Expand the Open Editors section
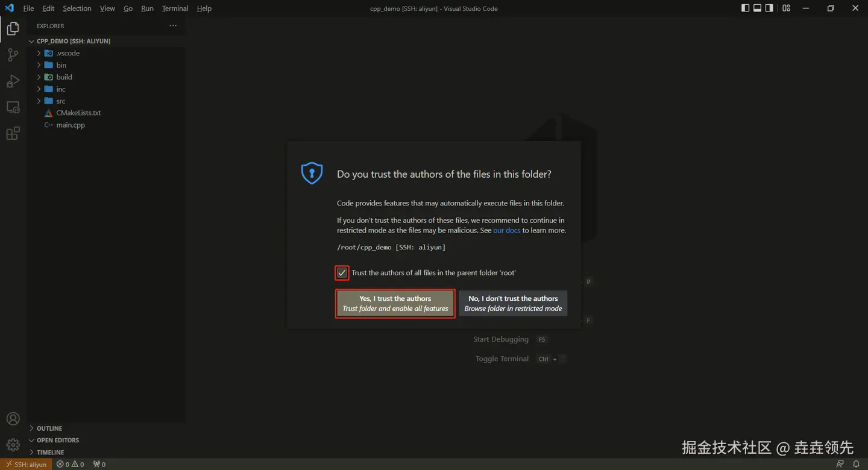This screenshot has width=868, height=470. [106, 440]
